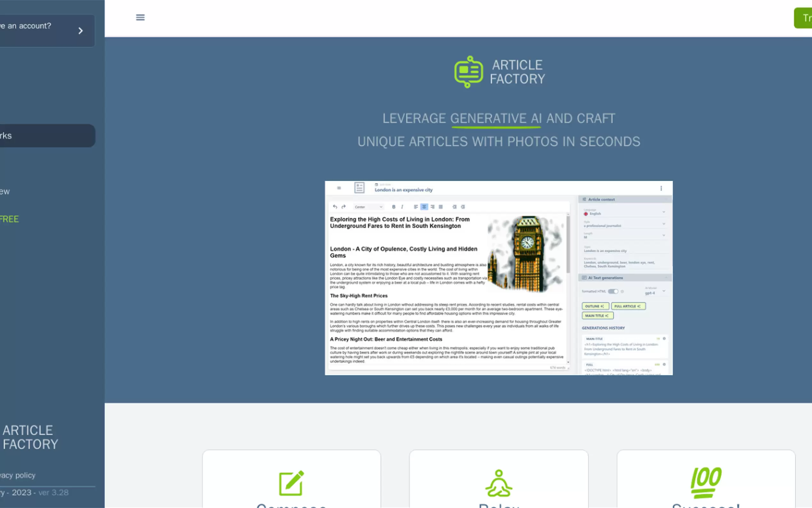Viewport: 812px width, 508px height.
Task: Click the Bold icon in editor toolbar
Action: pos(394,207)
